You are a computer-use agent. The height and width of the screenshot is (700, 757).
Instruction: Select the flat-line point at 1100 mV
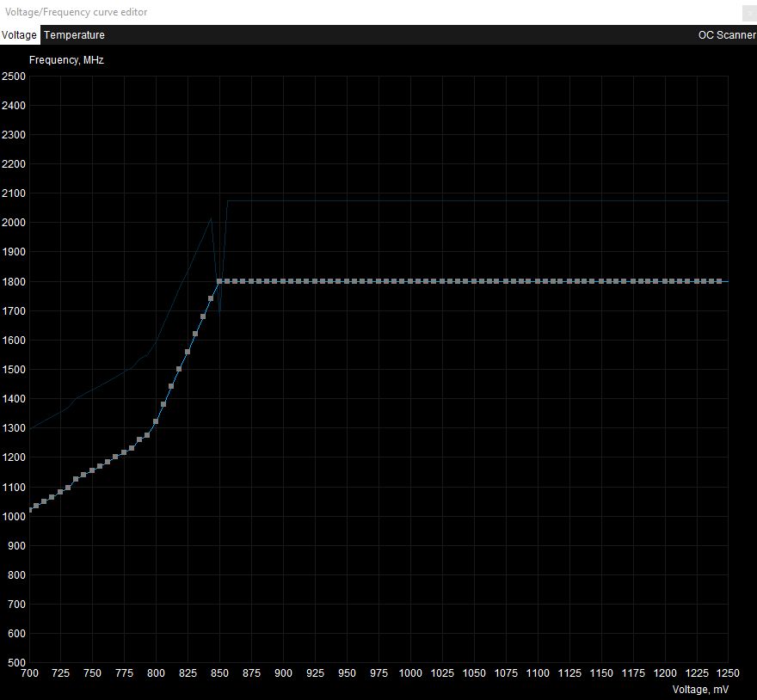click(x=538, y=281)
